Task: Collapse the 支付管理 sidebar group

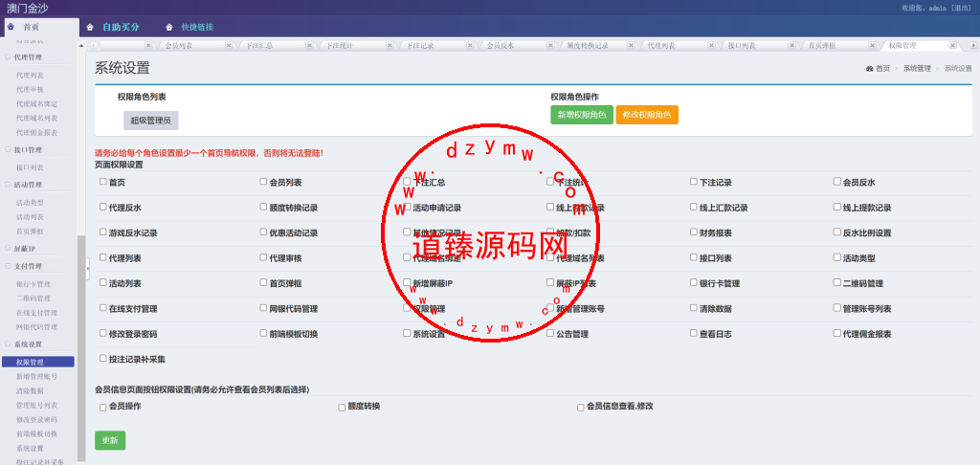Action: (x=9, y=266)
